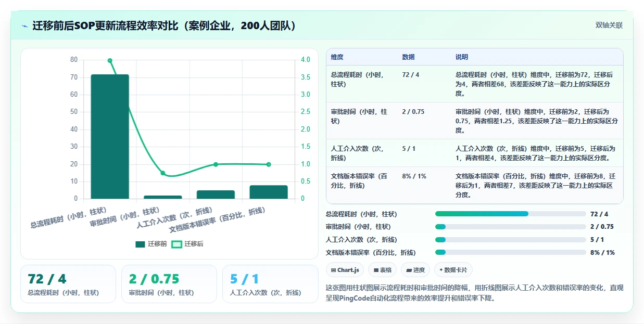Viewport: 644px width, 324px height.
Task: Click the 72 / 4 value beside progress bar
Action: [599, 214]
